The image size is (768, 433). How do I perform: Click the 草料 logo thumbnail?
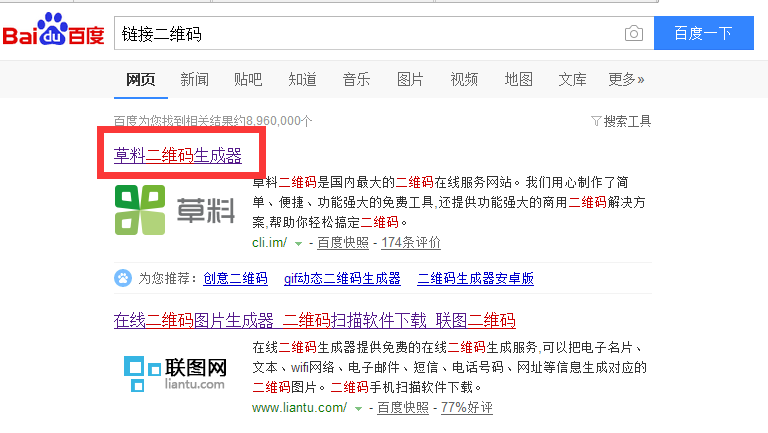(x=175, y=210)
